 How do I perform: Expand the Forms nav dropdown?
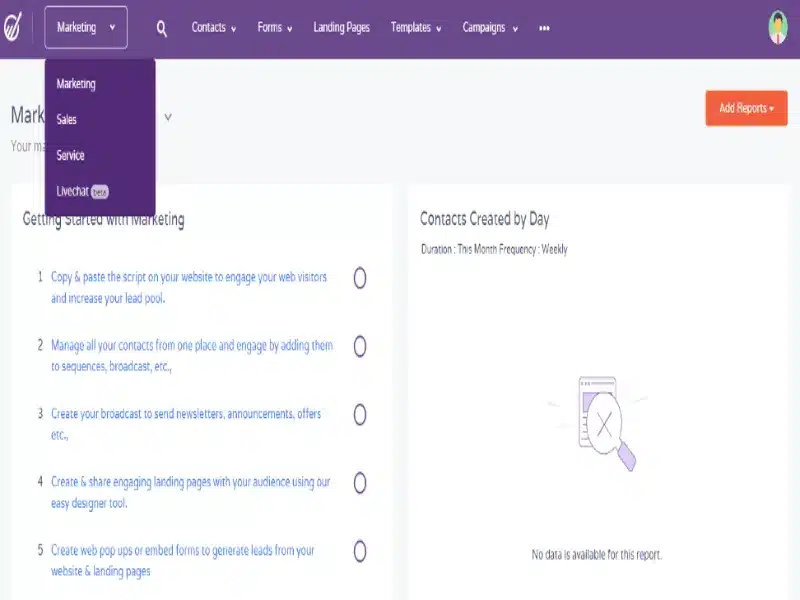(275, 28)
